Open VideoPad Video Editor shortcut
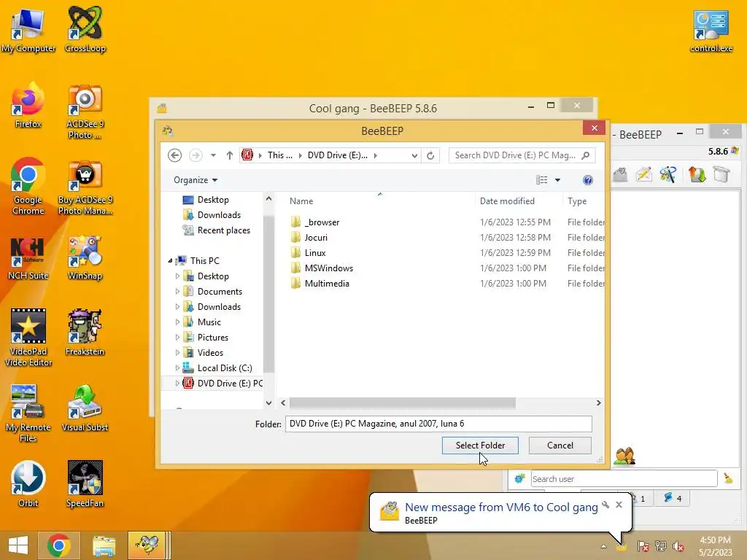The width and height of the screenshot is (747, 560). pyautogui.click(x=28, y=338)
